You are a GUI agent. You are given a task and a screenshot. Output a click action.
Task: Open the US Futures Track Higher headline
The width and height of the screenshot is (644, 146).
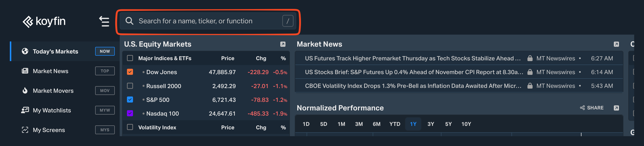tap(412, 58)
